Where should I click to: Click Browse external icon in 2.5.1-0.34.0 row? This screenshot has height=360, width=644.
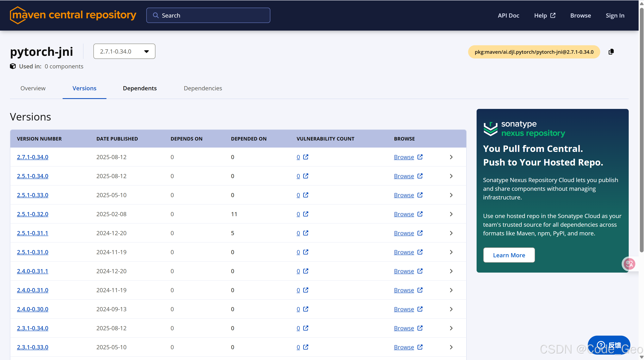[420, 176]
